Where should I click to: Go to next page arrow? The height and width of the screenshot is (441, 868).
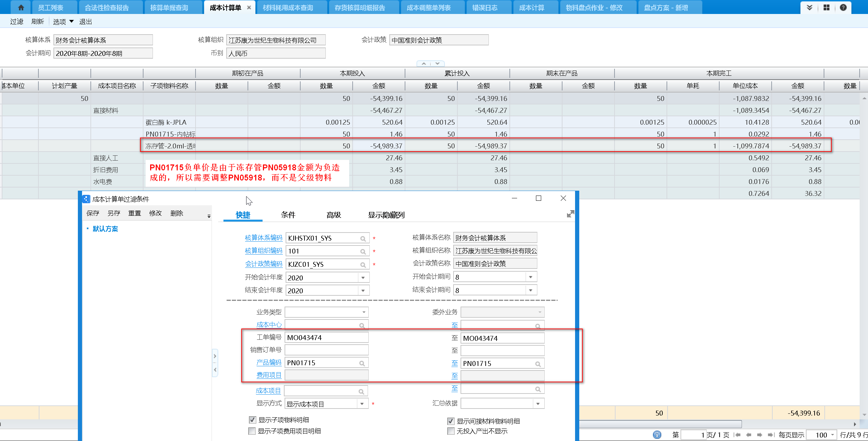(760, 435)
